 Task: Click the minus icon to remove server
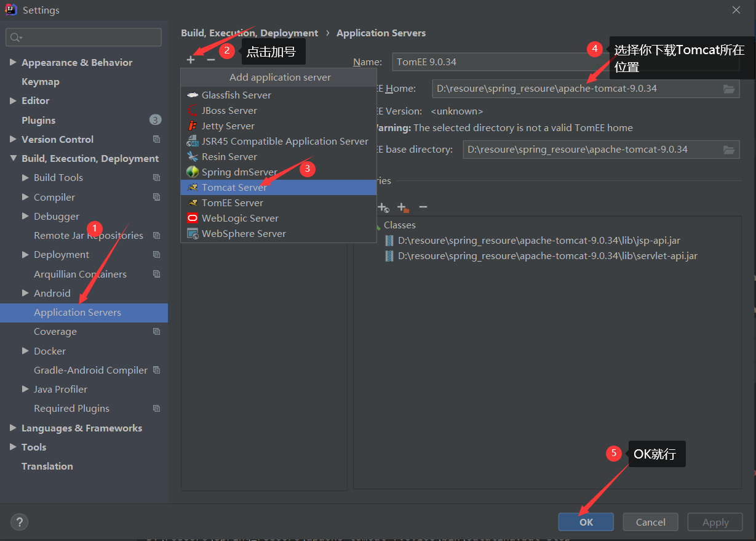(211, 60)
